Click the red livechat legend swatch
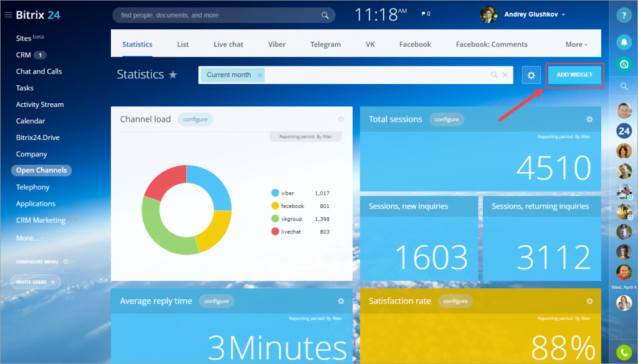Image resolution: width=638 pixels, height=364 pixels. [275, 231]
